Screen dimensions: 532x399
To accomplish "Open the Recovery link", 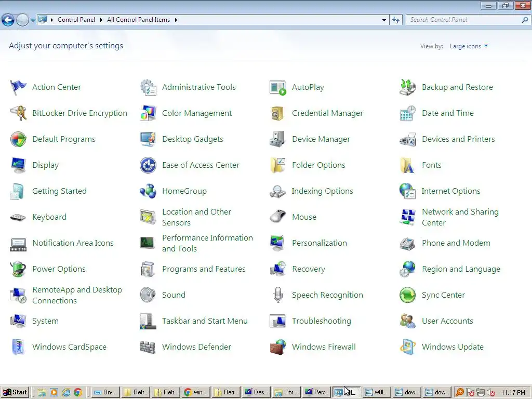I will pyautogui.click(x=309, y=269).
